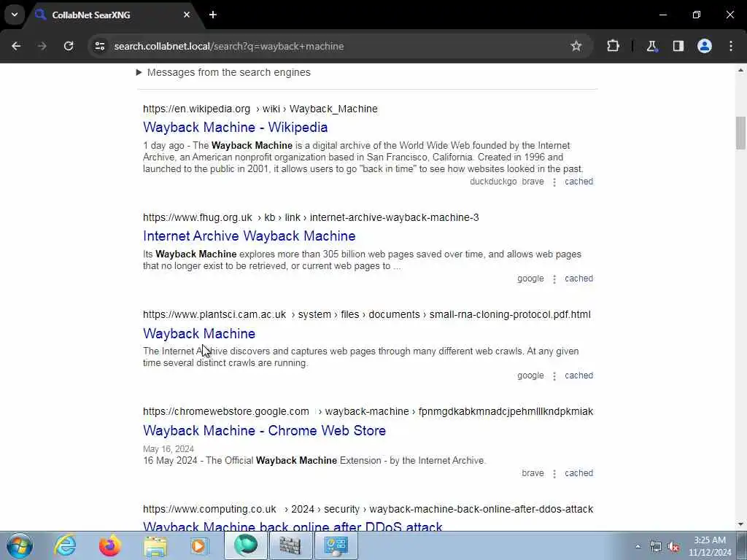Click the chromewebstore.google.com result URL
Viewport: 747px width, 560px height.
[368, 411]
